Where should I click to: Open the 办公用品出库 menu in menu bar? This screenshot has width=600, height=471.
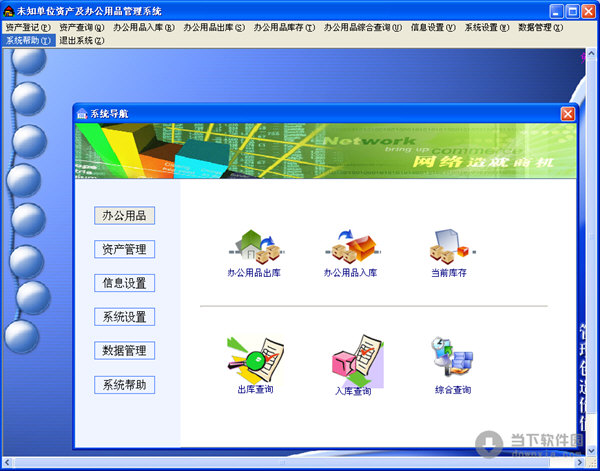coord(214,28)
